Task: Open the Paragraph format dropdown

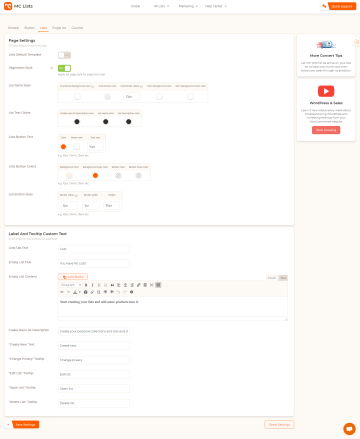Action: 71,285
